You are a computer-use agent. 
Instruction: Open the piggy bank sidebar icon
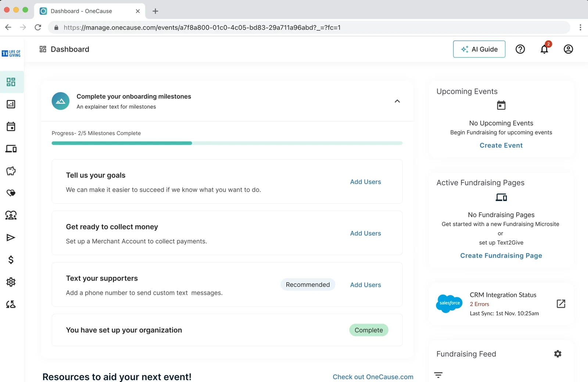11,171
